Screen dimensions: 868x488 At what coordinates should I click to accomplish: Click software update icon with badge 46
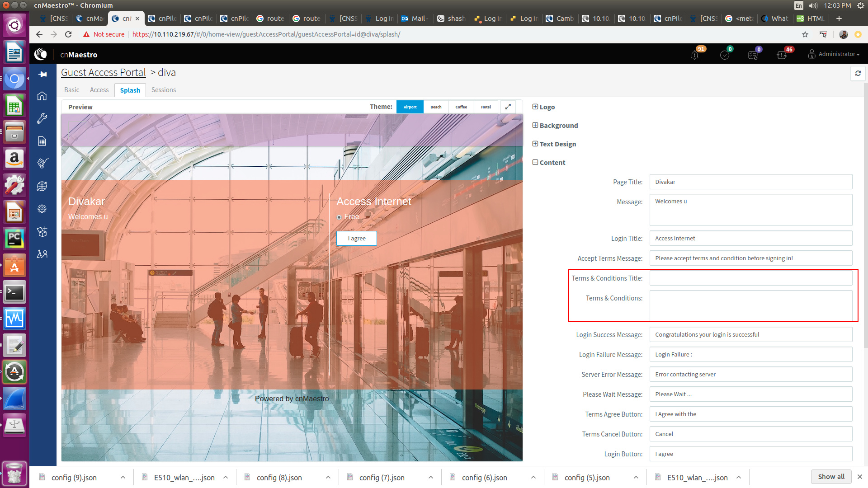(x=782, y=55)
